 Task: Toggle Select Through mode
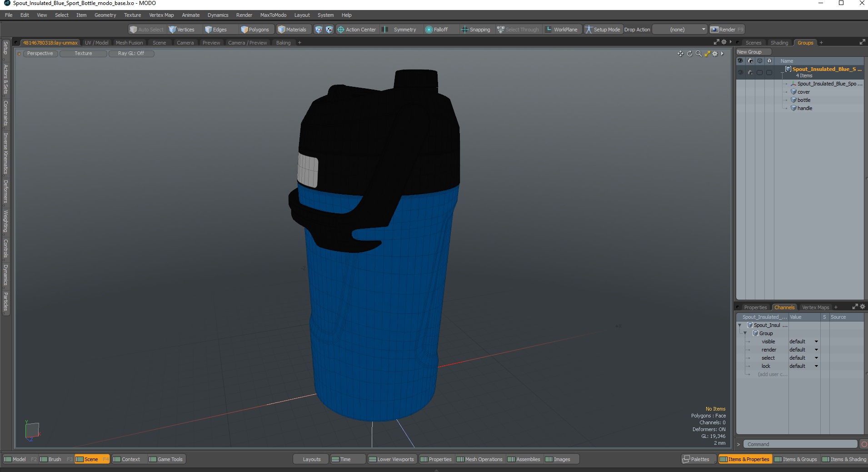click(518, 30)
